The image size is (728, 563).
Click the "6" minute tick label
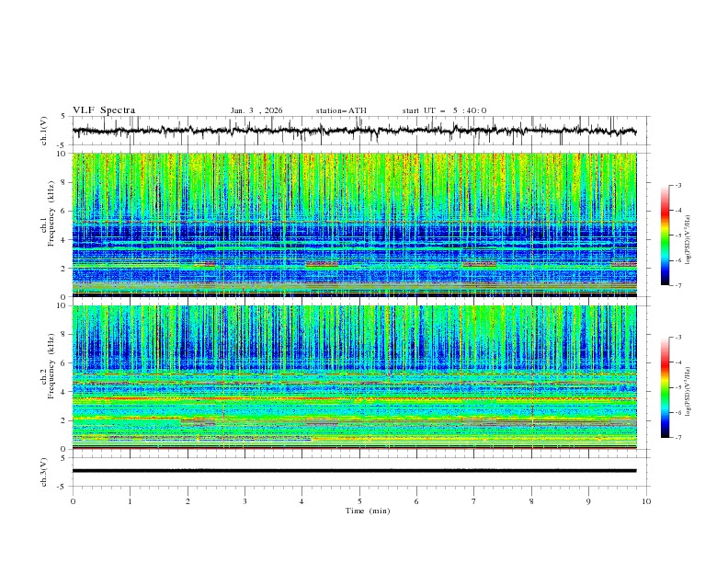[416, 501]
